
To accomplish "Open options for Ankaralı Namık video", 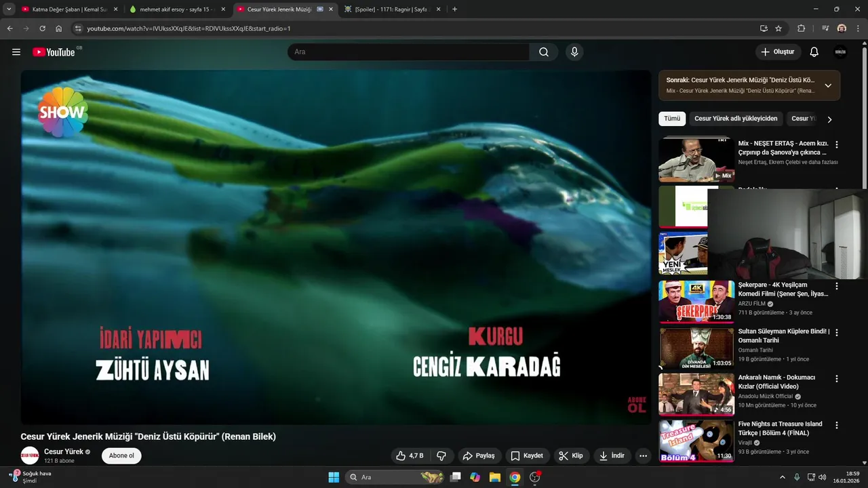I will (x=837, y=378).
